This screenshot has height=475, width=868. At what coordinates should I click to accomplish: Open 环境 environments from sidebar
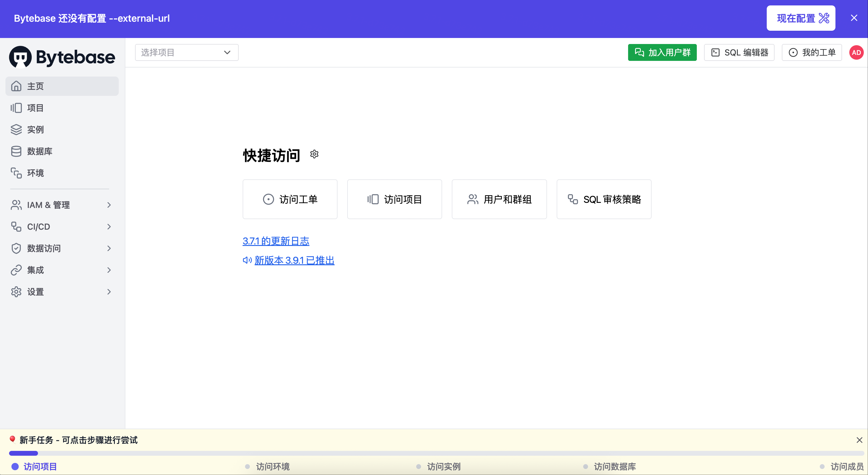coord(62,173)
